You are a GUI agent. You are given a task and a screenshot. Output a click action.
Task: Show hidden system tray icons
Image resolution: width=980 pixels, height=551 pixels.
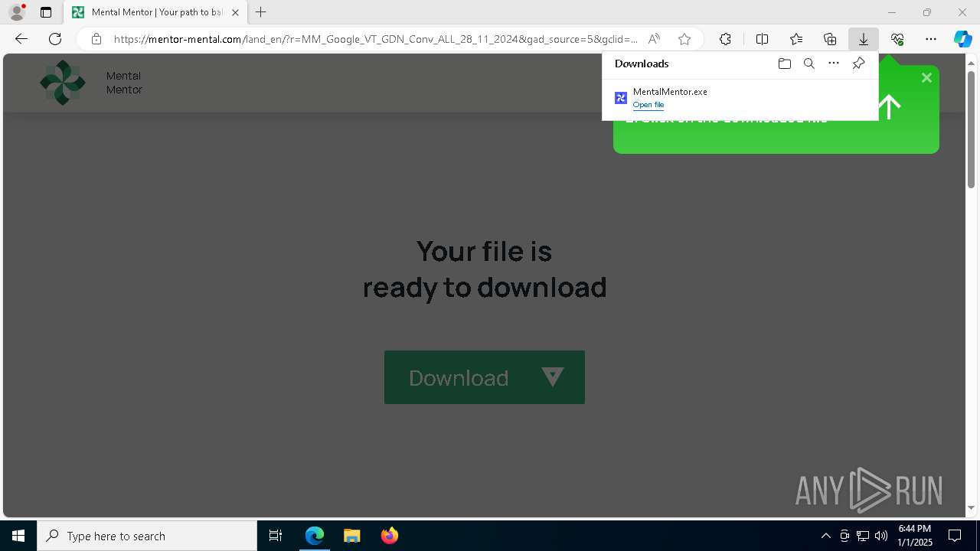tap(825, 536)
